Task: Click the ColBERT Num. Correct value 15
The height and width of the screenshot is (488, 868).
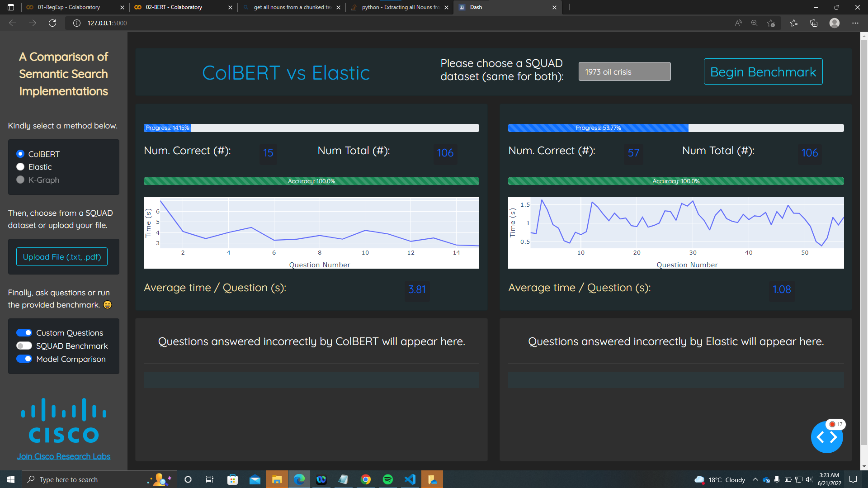Action: pos(269,153)
